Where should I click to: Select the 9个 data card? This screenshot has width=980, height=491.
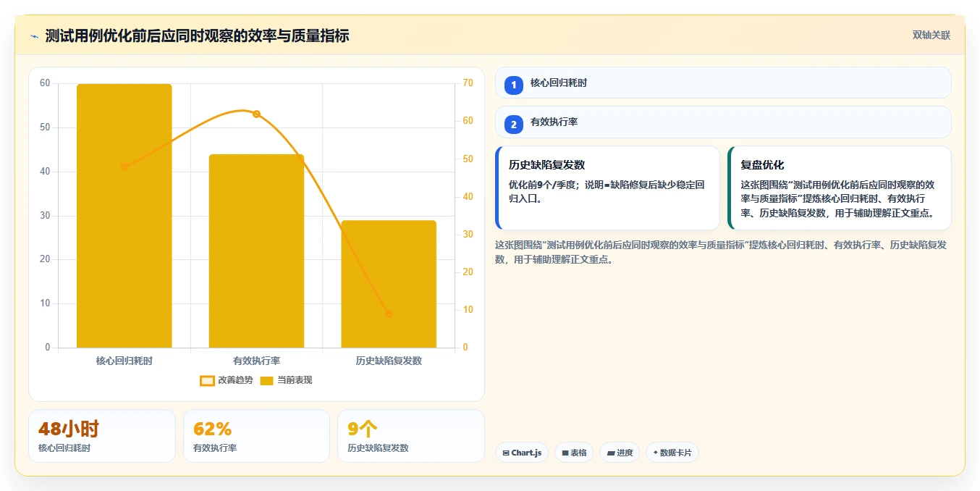pyautogui.click(x=411, y=436)
